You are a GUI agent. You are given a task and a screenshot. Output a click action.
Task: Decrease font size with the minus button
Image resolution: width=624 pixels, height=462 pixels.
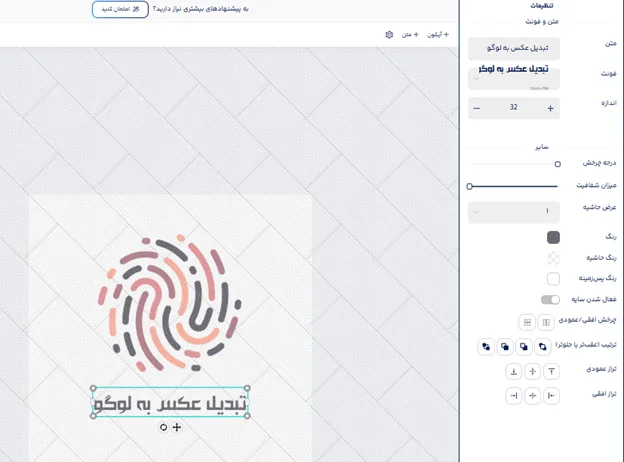(x=477, y=108)
